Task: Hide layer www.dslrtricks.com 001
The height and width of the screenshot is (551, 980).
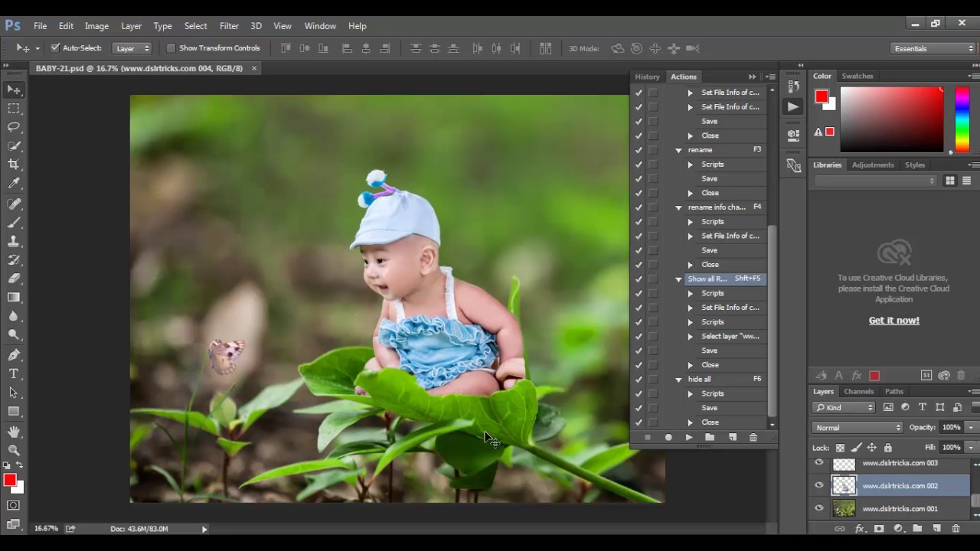Action: [819, 508]
